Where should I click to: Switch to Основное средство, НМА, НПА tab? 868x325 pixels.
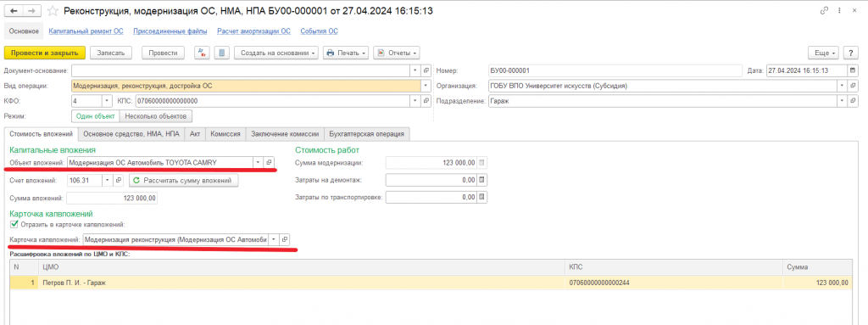131,134
